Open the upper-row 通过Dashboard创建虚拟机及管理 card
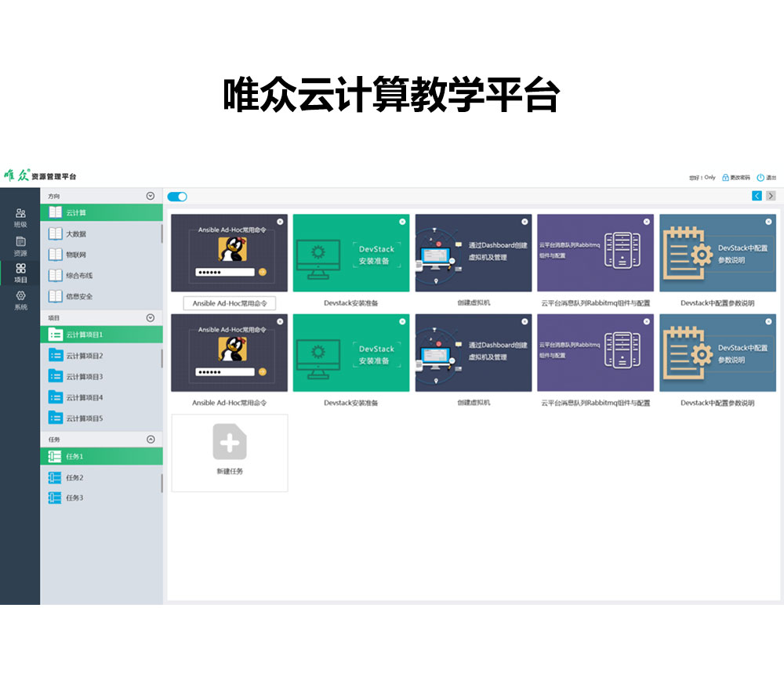 pyautogui.click(x=474, y=253)
